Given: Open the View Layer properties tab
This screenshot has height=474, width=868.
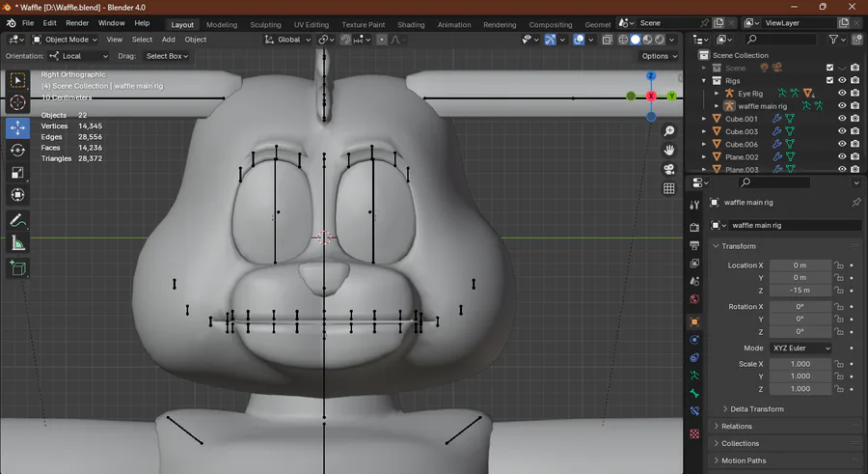Looking at the screenshot, I should (x=694, y=263).
